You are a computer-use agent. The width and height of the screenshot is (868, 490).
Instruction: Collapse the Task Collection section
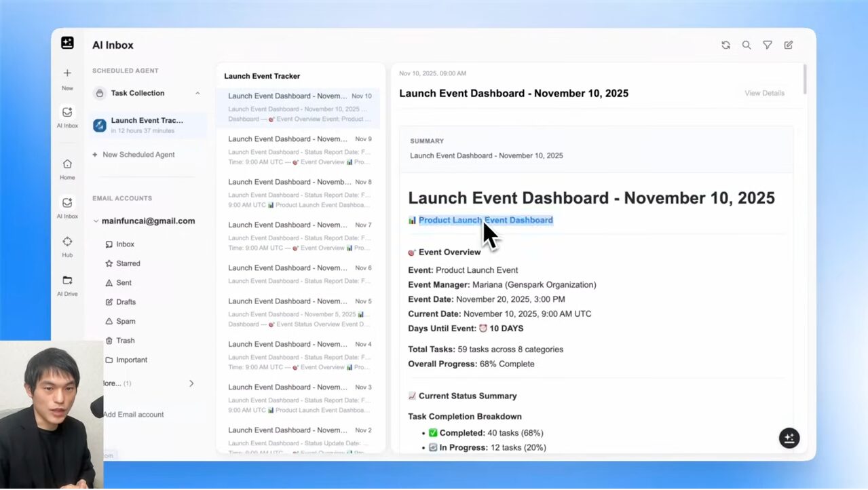click(x=197, y=94)
